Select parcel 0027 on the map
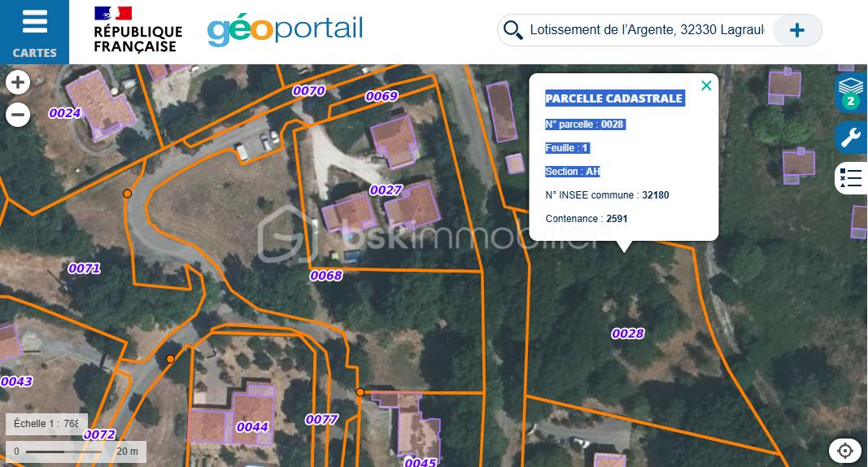Viewport: 868px width, 467px height. coord(386,190)
